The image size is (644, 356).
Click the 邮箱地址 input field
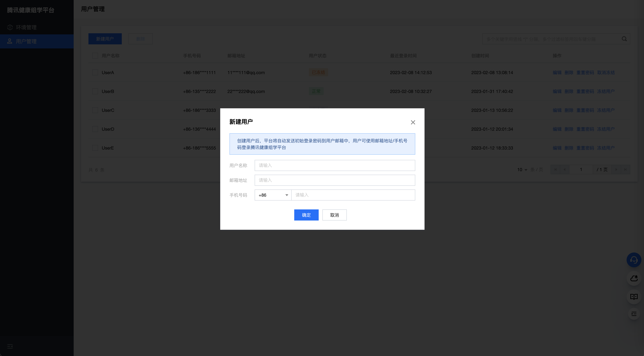pyautogui.click(x=335, y=180)
